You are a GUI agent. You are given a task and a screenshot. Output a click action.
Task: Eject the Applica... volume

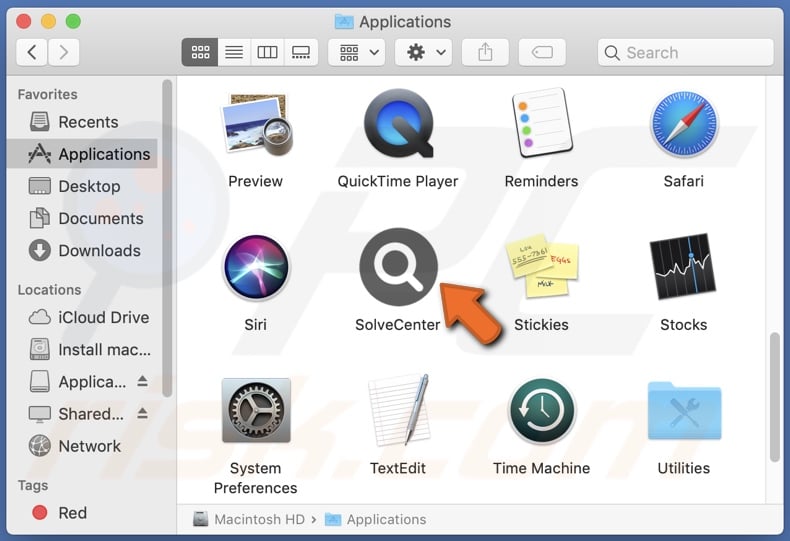tap(143, 381)
